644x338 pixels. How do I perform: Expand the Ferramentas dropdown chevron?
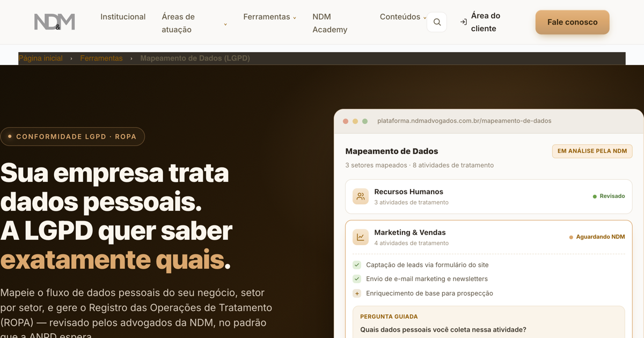click(x=295, y=18)
